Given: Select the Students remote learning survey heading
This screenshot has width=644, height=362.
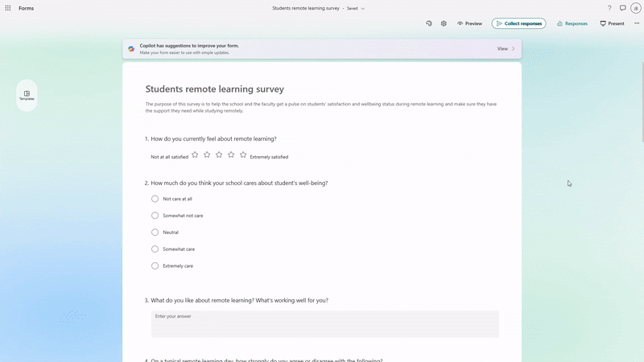Looking at the screenshot, I should coord(214,89).
